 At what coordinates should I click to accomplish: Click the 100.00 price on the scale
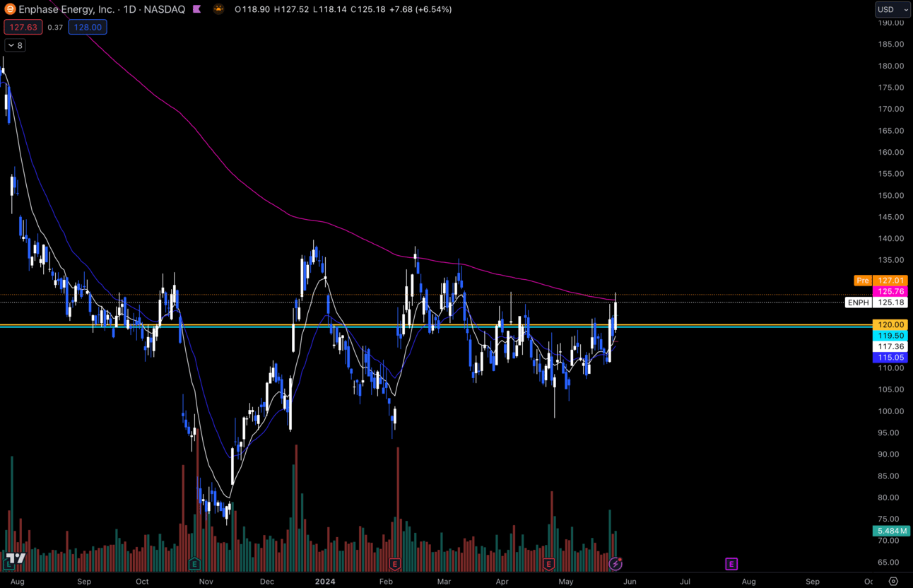pyautogui.click(x=890, y=411)
